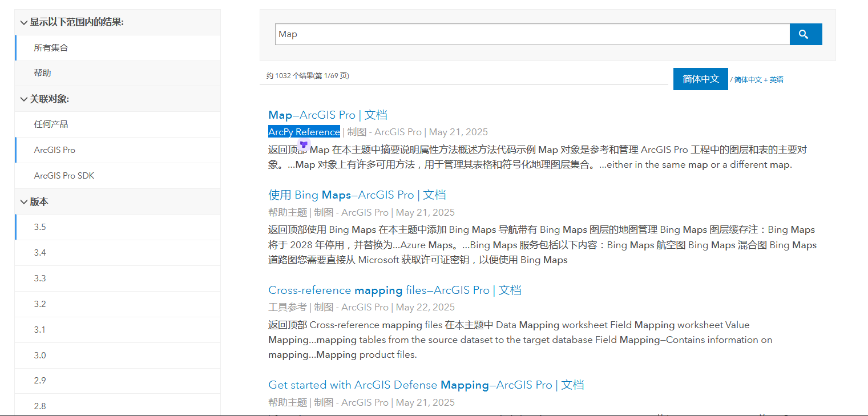The image size is (868, 416).
Task: Select version 2.9
Action: 118,381
